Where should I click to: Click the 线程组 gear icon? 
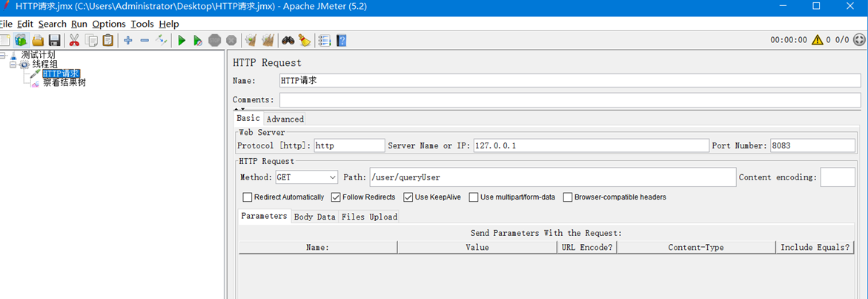pyautogui.click(x=25, y=65)
